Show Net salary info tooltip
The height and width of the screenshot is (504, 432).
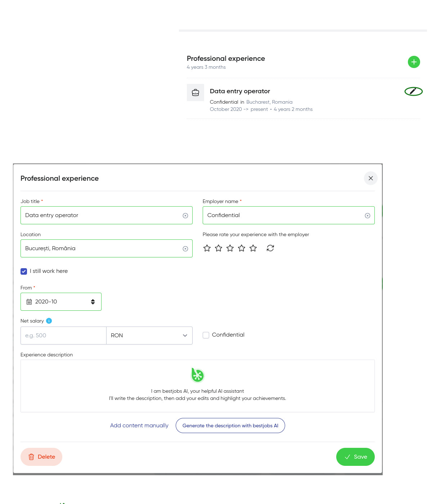tap(49, 321)
